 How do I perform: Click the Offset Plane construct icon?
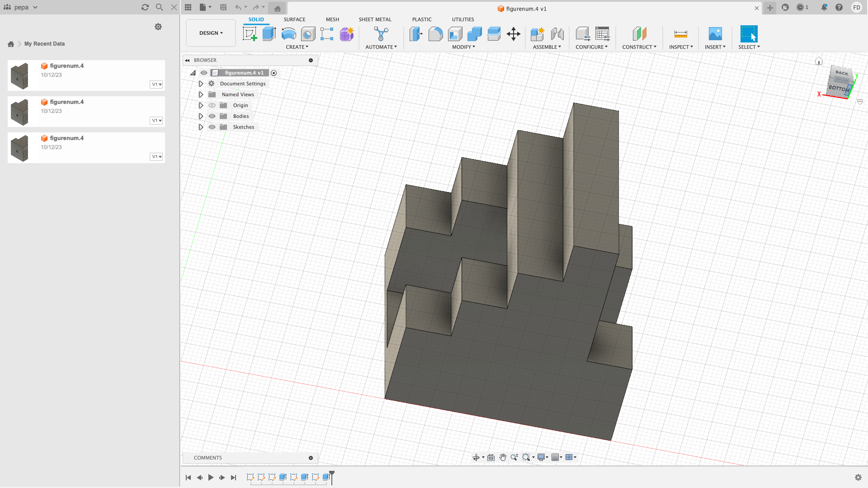[639, 34]
